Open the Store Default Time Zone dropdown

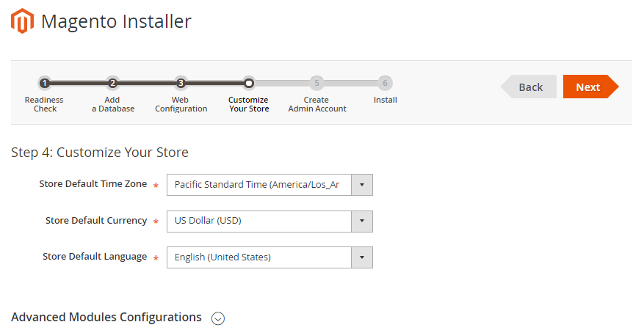tap(259, 185)
